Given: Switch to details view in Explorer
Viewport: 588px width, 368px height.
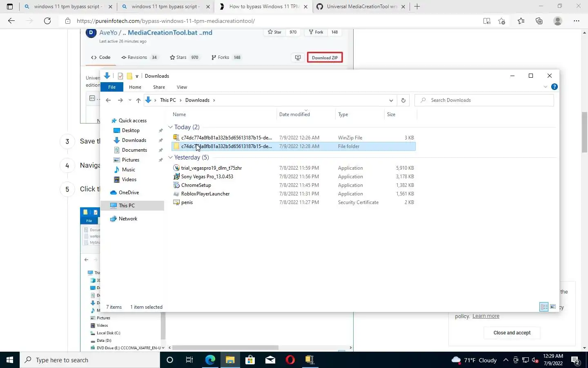Looking at the screenshot, I should pos(544,307).
